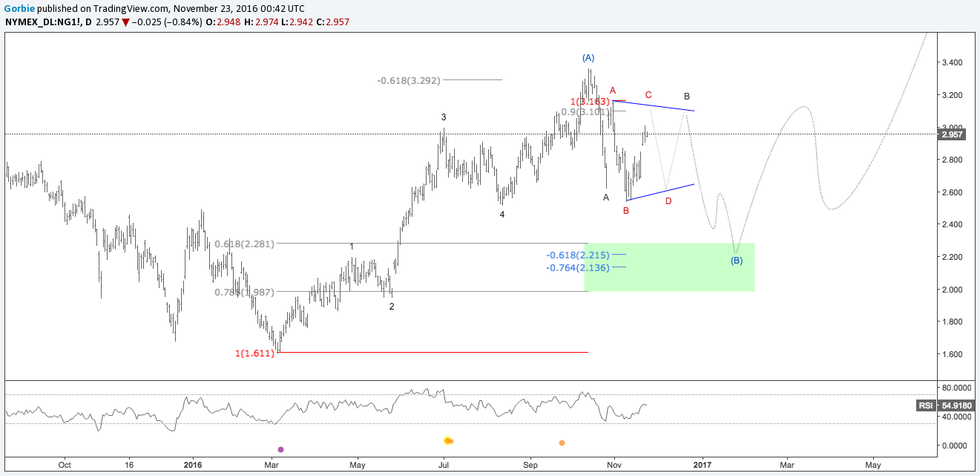
Task: Click the Oct label on time axis
Action: [x=65, y=465]
